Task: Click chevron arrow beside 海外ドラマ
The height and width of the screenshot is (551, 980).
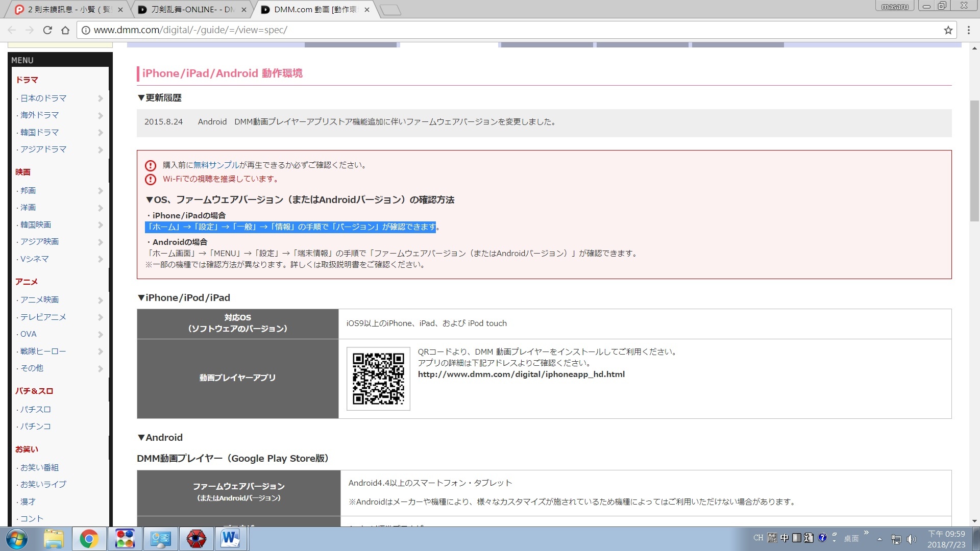Action: pos(101,116)
